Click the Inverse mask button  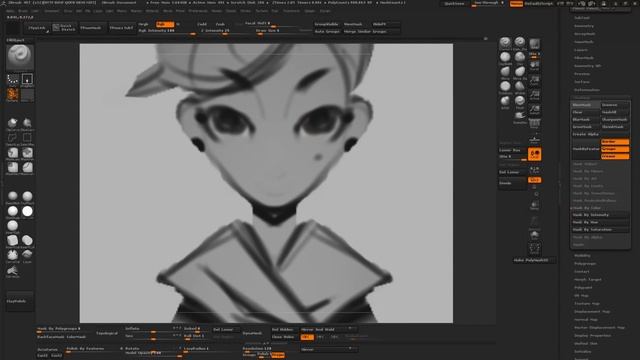click(x=615, y=105)
